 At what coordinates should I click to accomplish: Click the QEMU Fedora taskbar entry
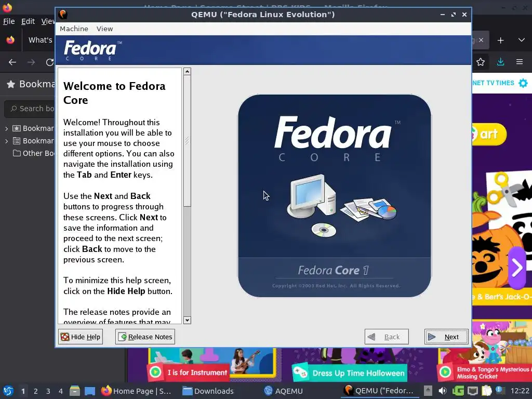379,391
